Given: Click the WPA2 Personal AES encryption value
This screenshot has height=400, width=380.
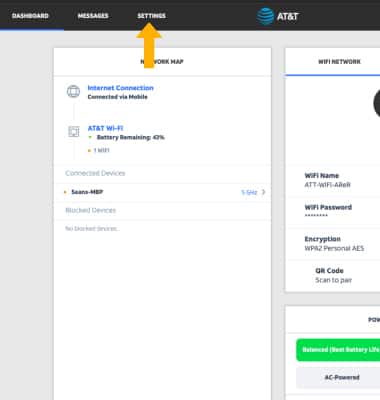Looking at the screenshot, I should tap(334, 248).
